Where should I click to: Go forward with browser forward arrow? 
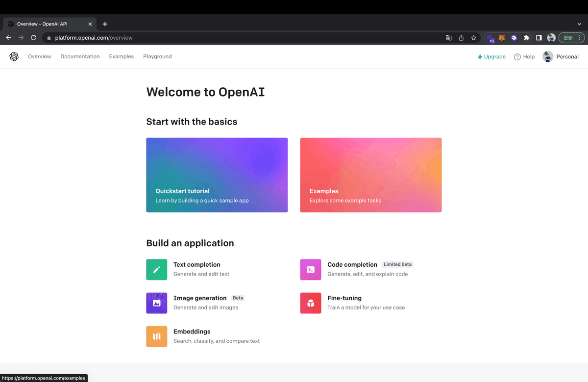pyautogui.click(x=21, y=38)
